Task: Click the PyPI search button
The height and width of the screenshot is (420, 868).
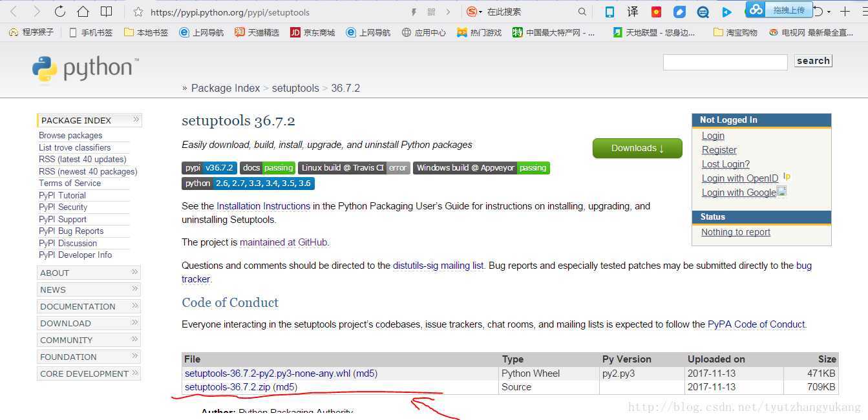Action: click(x=813, y=61)
